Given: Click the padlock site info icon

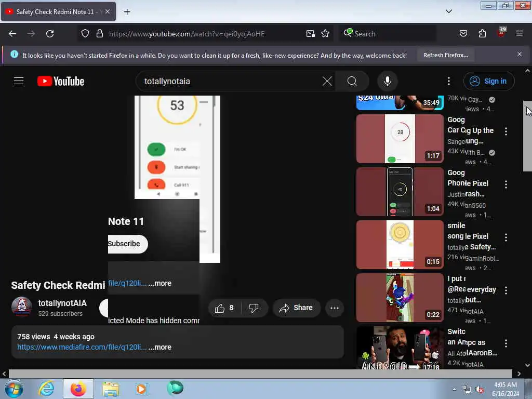Looking at the screenshot, I should pyautogui.click(x=99, y=34).
